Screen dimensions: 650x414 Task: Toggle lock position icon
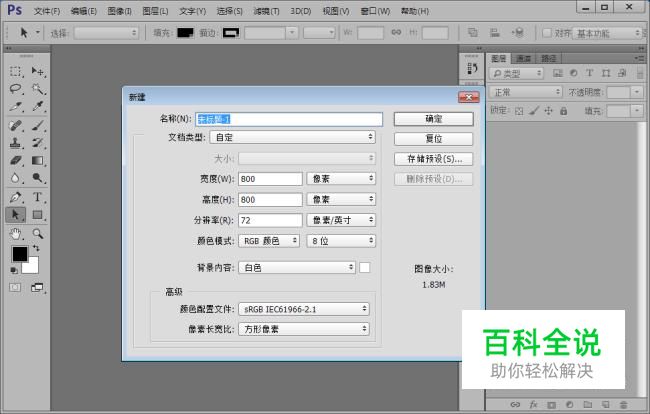pyautogui.click(x=548, y=111)
